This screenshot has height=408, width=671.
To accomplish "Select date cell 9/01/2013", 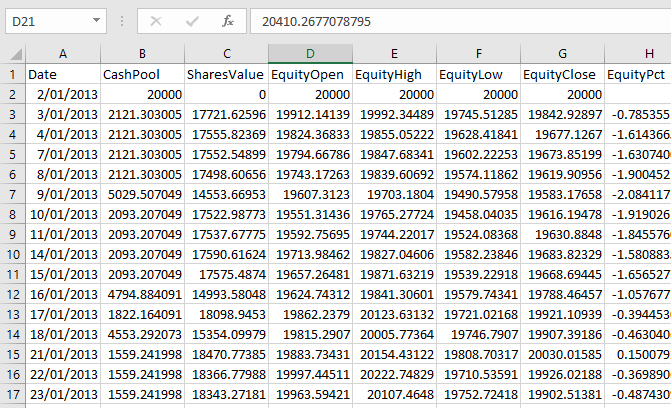I will pos(63,194).
